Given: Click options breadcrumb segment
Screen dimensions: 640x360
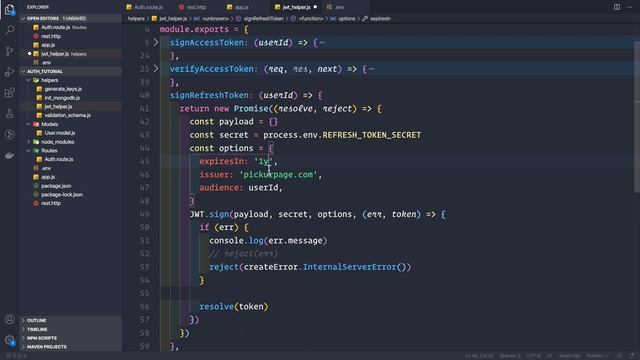Looking at the screenshot, I should 346,18.
